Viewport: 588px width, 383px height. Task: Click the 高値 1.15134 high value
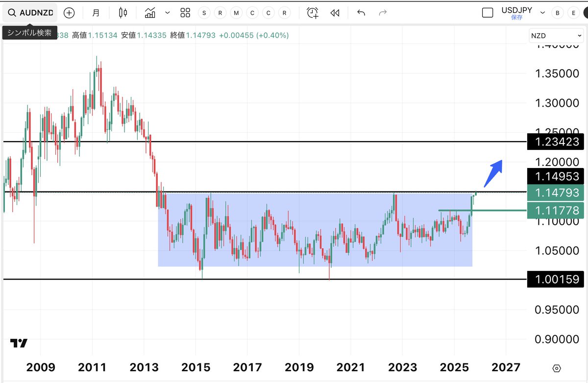click(x=95, y=35)
